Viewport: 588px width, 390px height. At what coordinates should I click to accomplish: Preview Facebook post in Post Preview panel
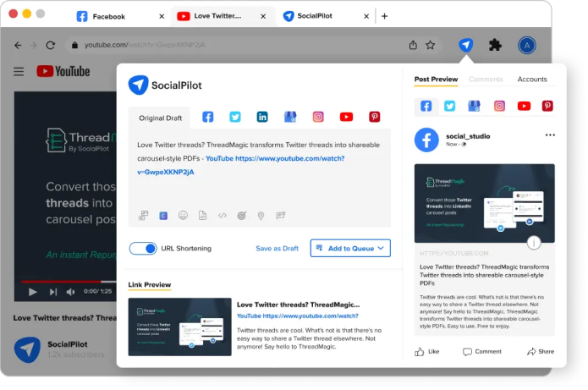point(426,106)
